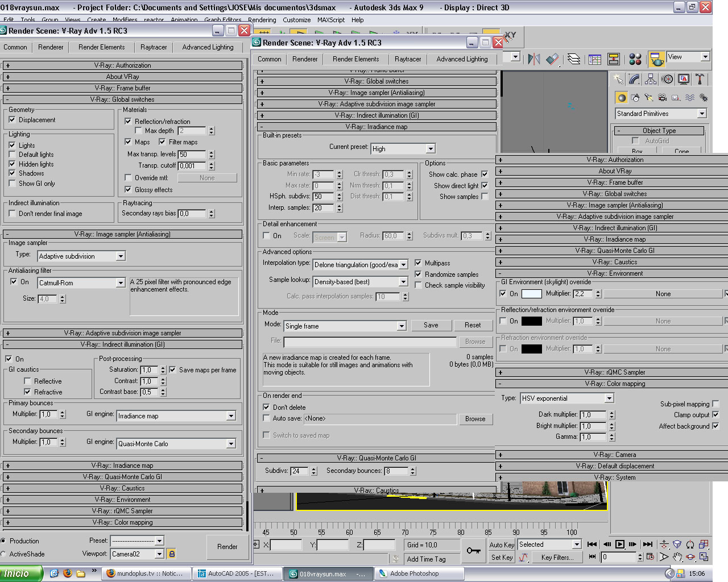Switch to the Motion panel icon
728x582 pixels.
point(668,79)
